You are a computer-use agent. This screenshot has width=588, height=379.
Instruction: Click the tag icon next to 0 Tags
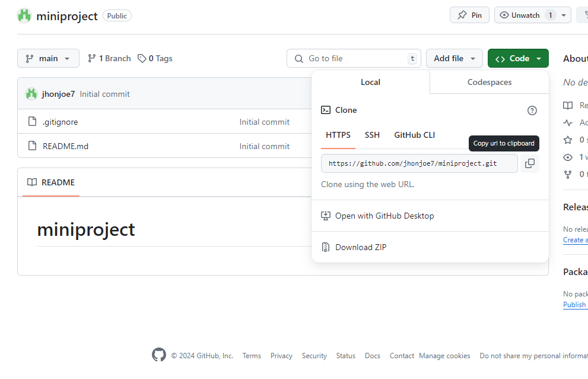[x=142, y=59]
